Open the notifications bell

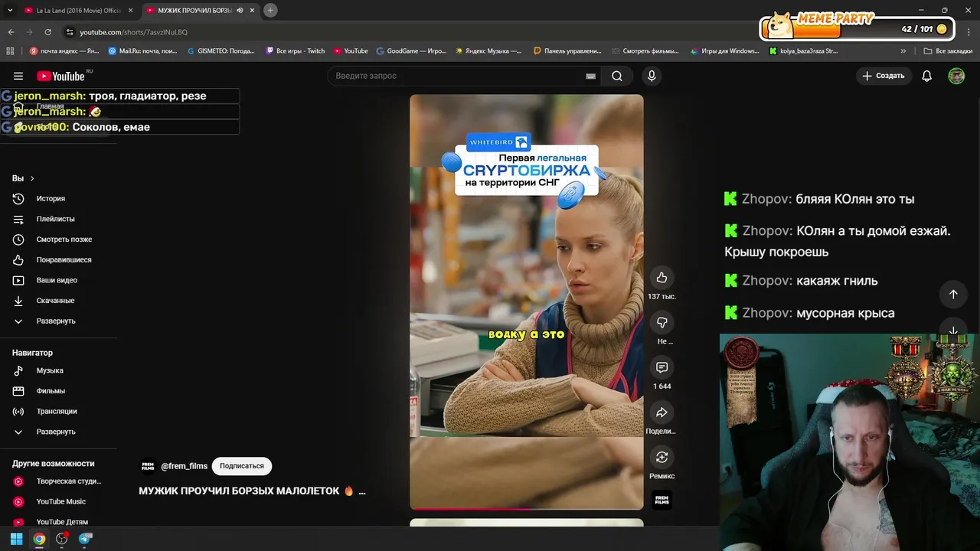coord(926,76)
